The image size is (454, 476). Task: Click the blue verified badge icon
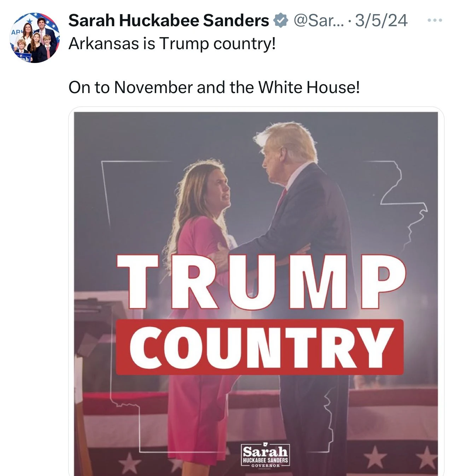280,21
